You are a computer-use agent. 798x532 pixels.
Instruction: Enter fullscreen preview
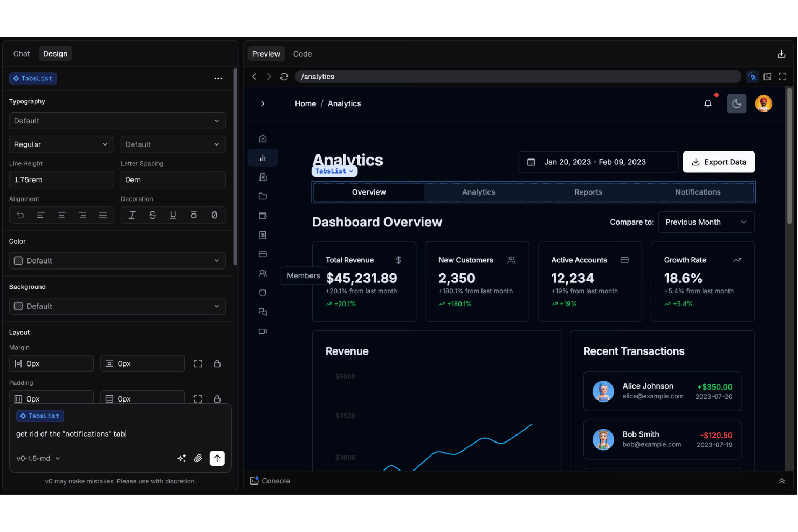pos(782,77)
